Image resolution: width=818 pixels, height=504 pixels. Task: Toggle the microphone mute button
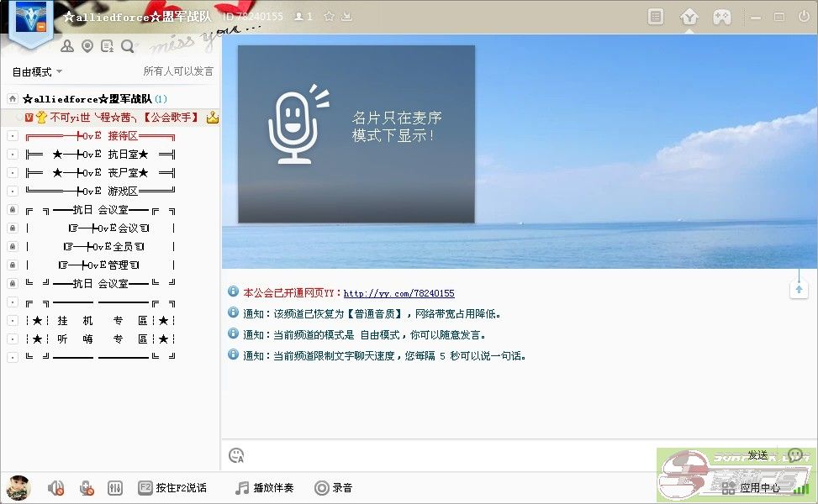[86, 488]
